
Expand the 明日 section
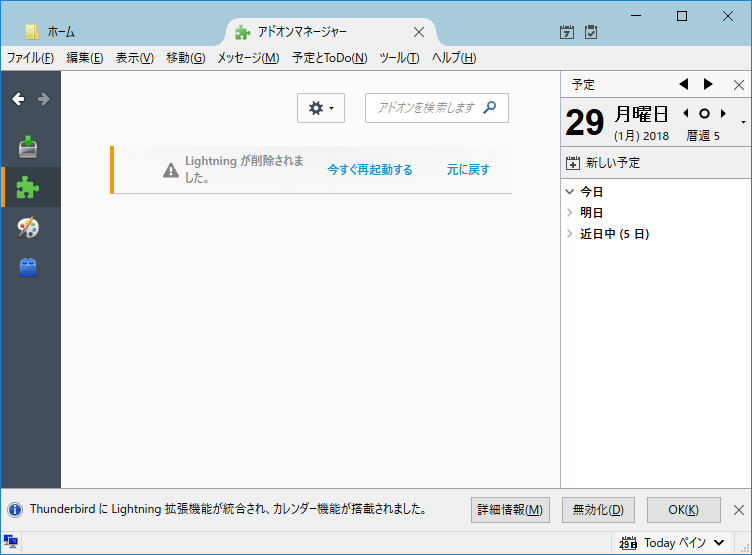pyautogui.click(x=570, y=213)
